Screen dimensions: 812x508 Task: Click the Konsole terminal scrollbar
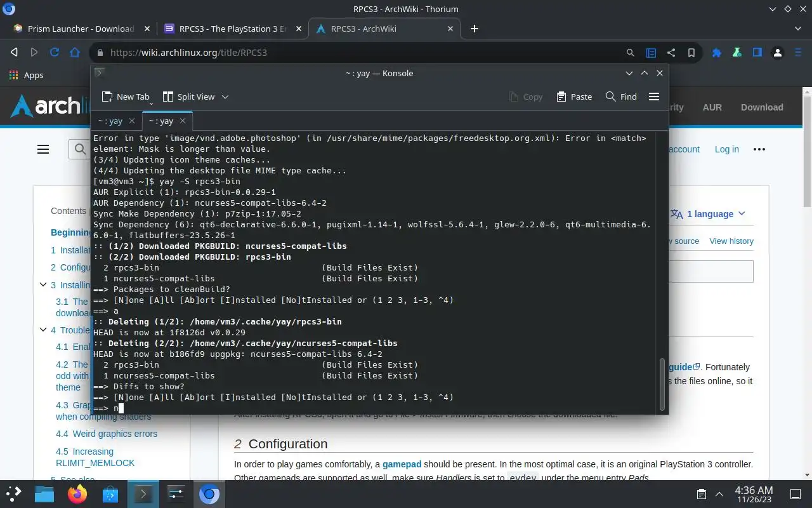click(x=663, y=384)
